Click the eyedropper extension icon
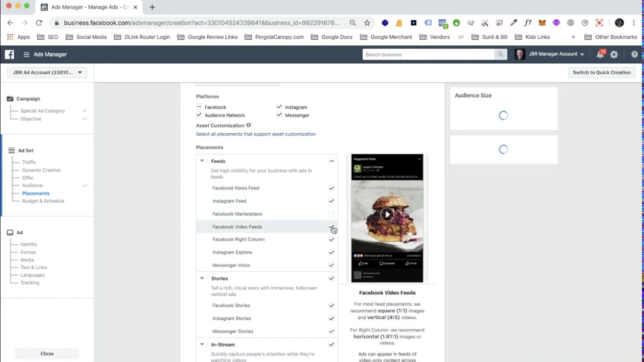 click(514, 23)
